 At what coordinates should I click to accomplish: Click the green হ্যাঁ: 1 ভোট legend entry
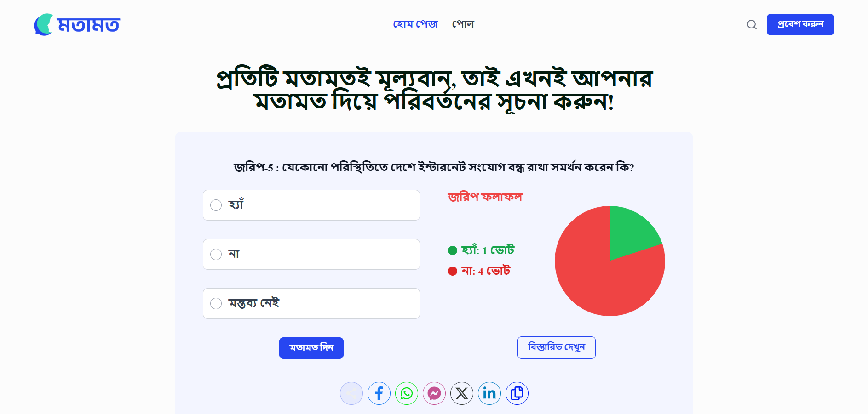[481, 250]
